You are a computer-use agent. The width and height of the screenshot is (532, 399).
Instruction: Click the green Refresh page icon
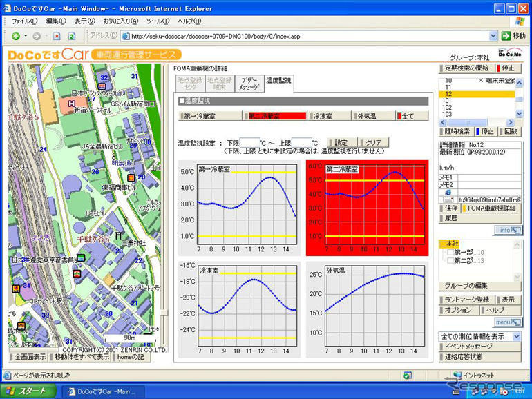click(72, 36)
